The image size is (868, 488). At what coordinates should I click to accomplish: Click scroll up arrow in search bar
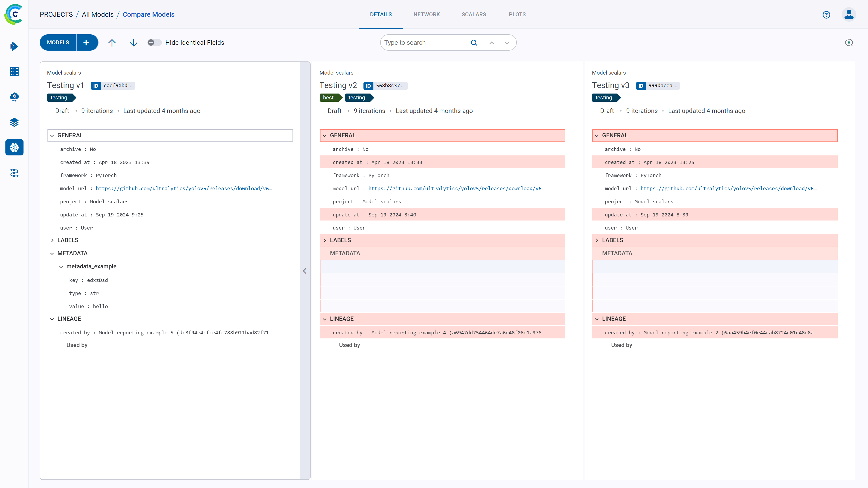tap(492, 42)
